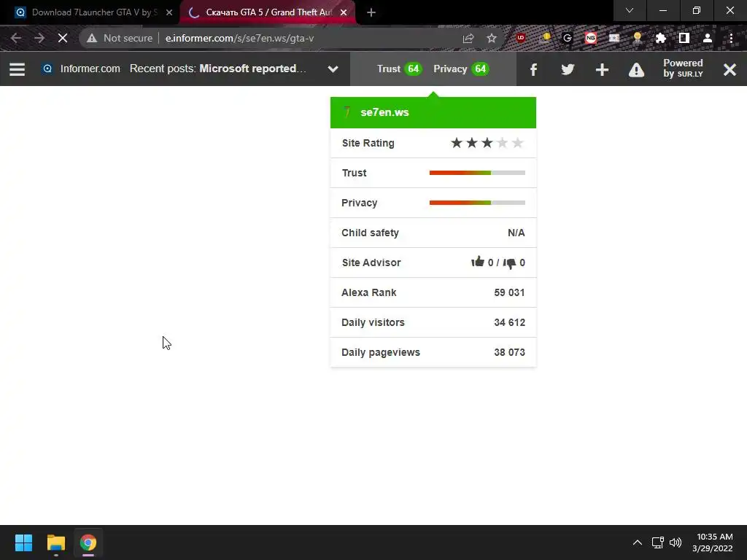
Task: Toggle the Chrome side panel icon
Action: pos(684,38)
